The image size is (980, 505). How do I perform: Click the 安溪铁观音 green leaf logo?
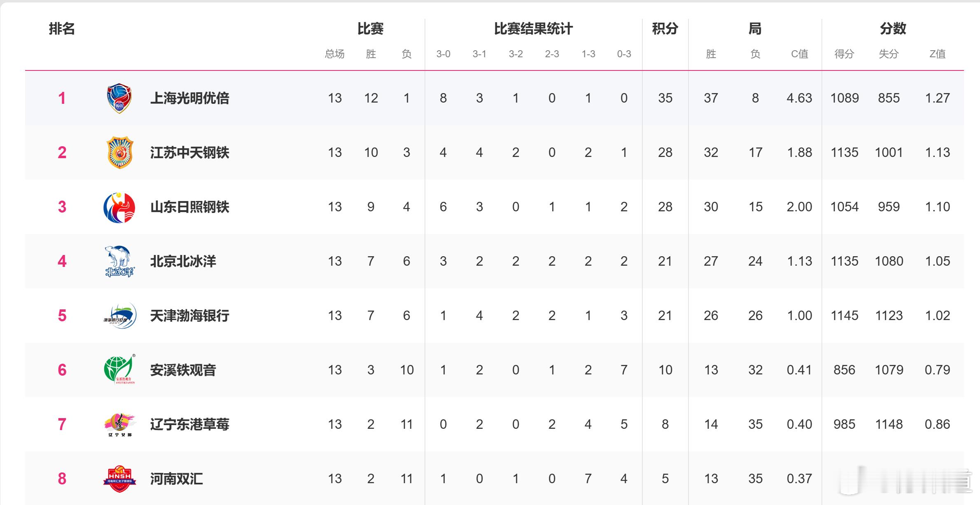click(x=119, y=369)
